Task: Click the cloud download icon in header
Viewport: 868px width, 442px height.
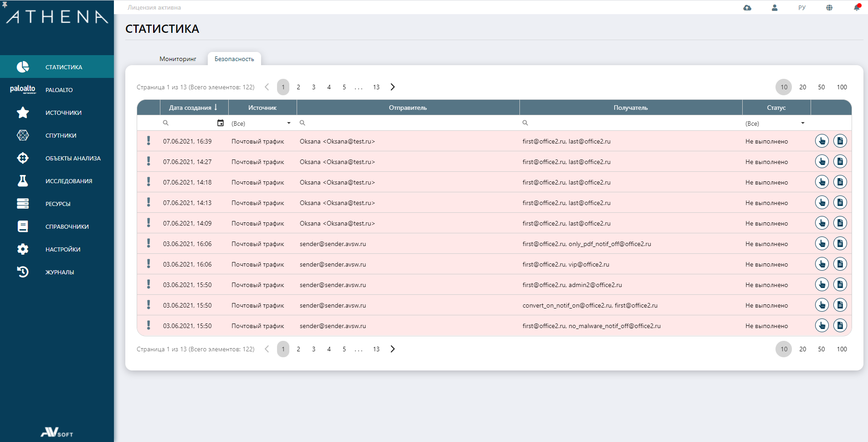Action: click(747, 8)
